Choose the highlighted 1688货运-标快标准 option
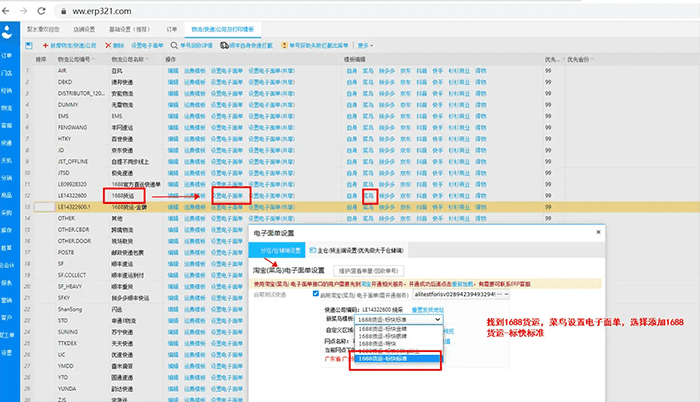Screen dimensions: 700x402 pos(397,359)
